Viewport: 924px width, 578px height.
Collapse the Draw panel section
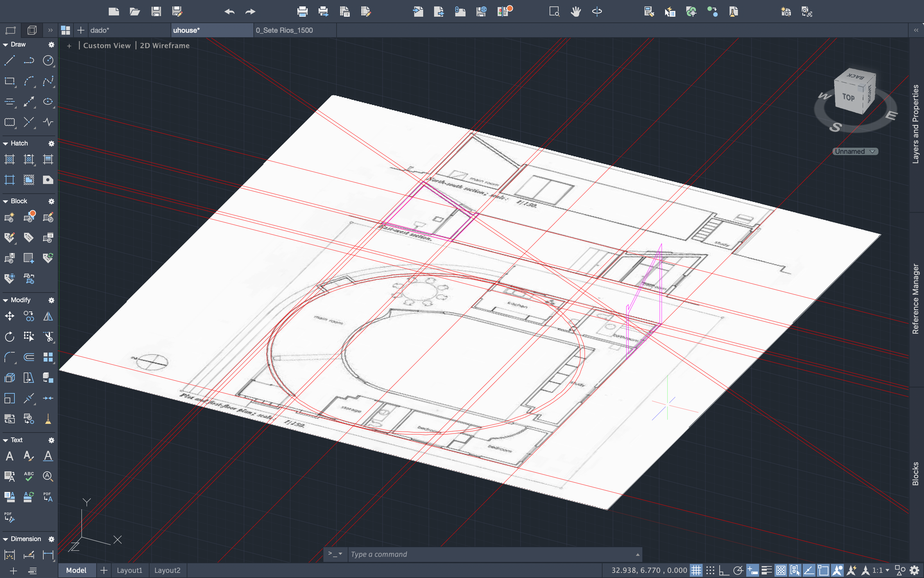coord(5,45)
